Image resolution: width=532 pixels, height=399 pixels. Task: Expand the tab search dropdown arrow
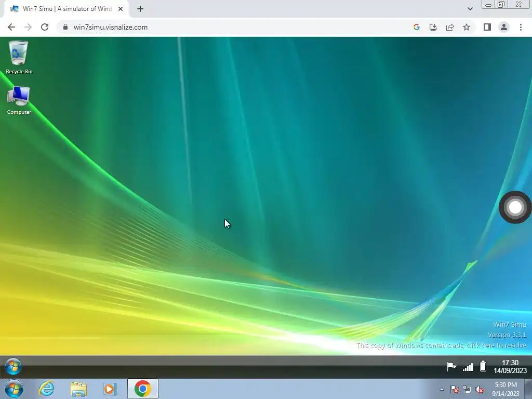470,9
